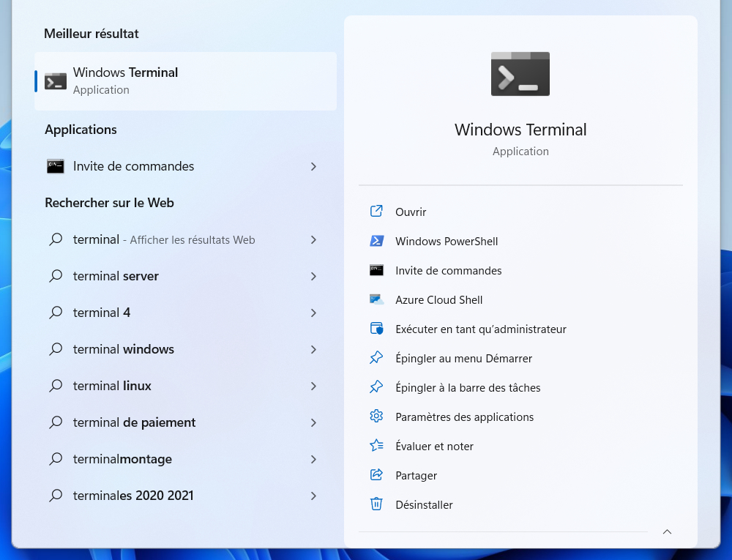The image size is (732, 560).
Task: Click the share icon beside Partager
Action: (376, 475)
